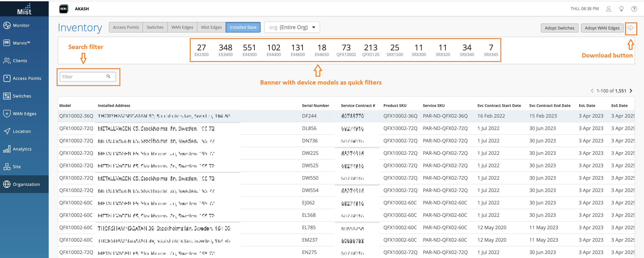Go to previous page of results
Viewport: 644px width, 258px height.
(x=592, y=91)
